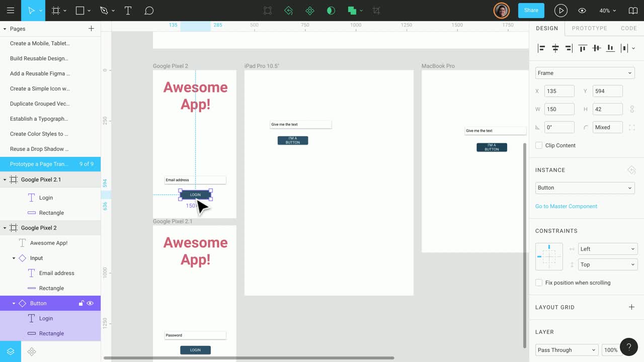644x362 pixels.
Task: Enable the Clip Content checkbox
Action: (x=539, y=145)
